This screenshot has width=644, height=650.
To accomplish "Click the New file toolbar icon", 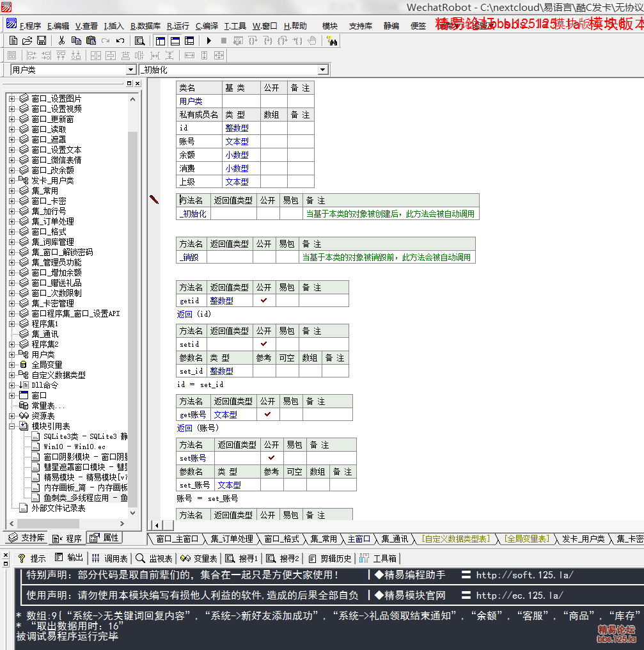I will coord(13,40).
